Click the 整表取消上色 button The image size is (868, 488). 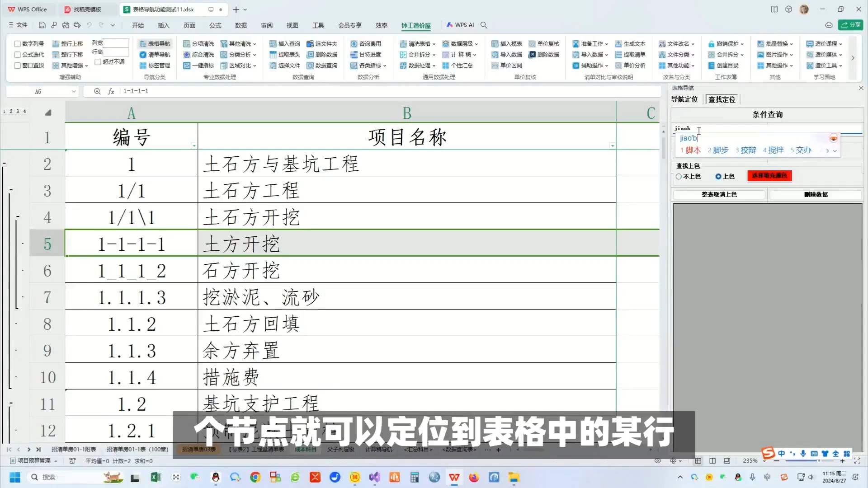(x=719, y=194)
